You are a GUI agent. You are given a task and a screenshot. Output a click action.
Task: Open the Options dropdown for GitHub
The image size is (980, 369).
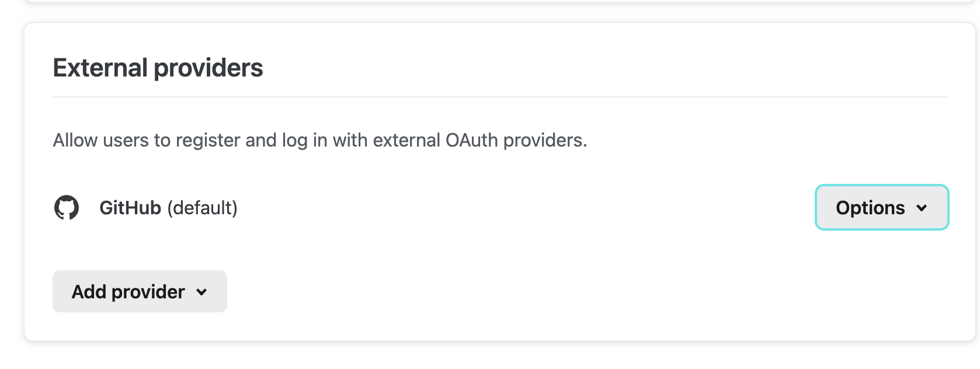(881, 208)
